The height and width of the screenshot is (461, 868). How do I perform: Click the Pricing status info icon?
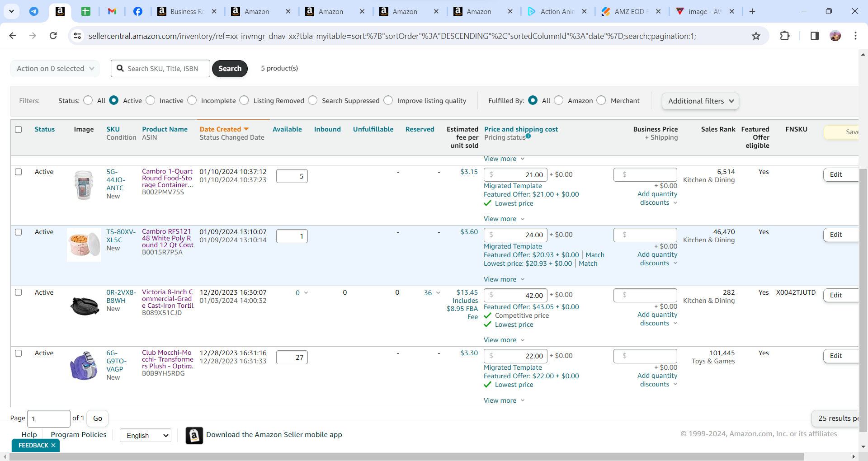click(x=528, y=136)
